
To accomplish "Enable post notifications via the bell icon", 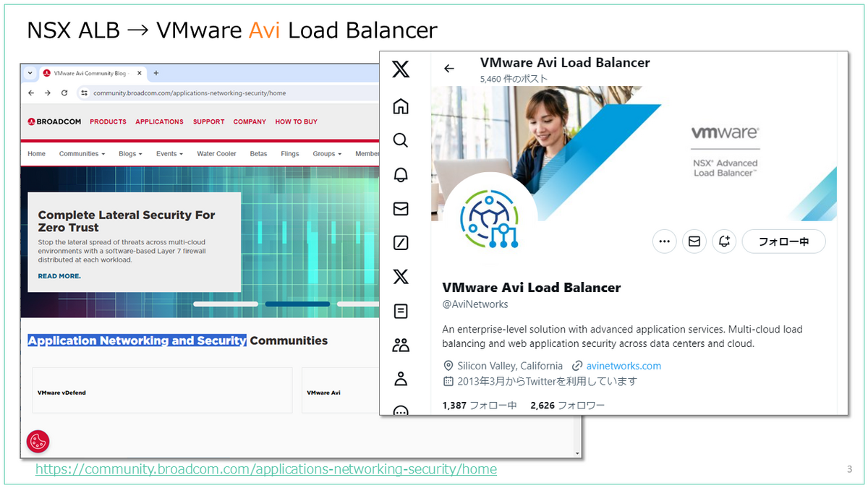I will click(x=724, y=241).
